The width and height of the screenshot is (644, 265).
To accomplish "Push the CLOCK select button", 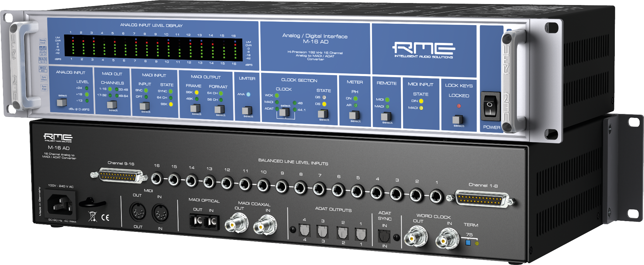I will click(284, 112).
